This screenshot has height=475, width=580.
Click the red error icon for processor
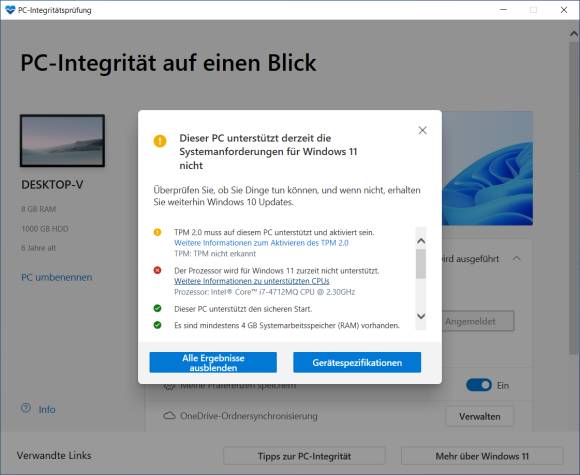tap(157, 270)
